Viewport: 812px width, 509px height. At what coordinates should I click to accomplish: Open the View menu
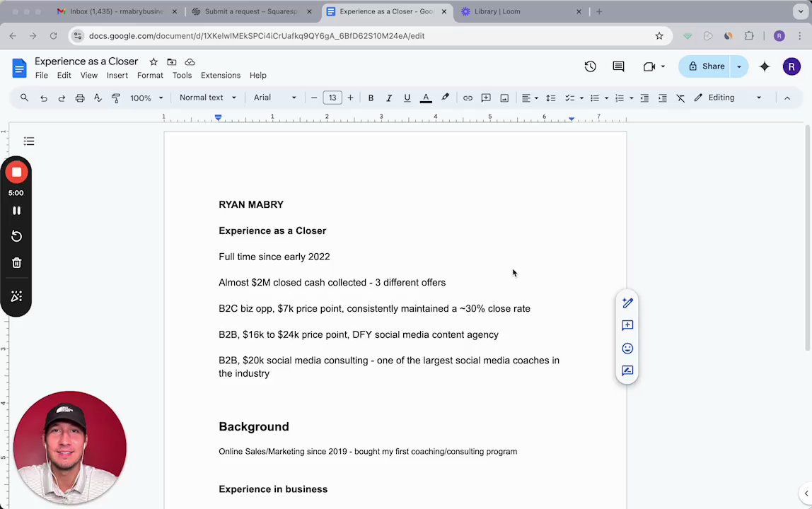(x=89, y=75)
